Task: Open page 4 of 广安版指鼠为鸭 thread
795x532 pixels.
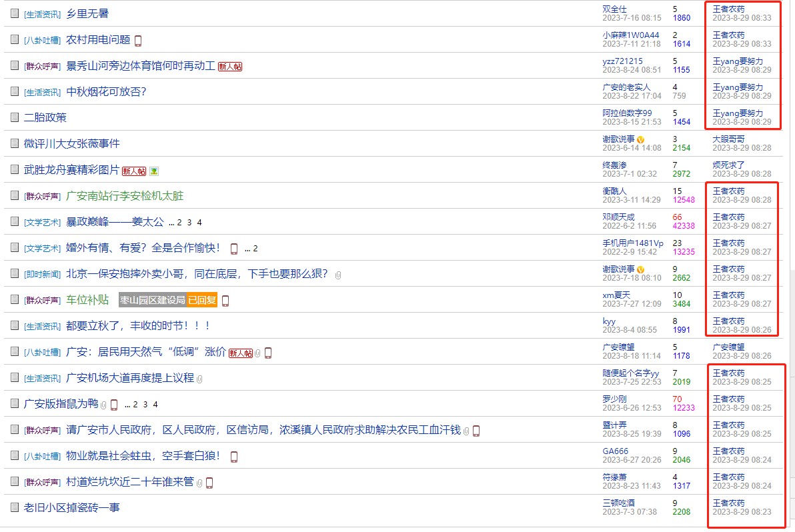Action: pyautogui.click(x=155, y=404)
